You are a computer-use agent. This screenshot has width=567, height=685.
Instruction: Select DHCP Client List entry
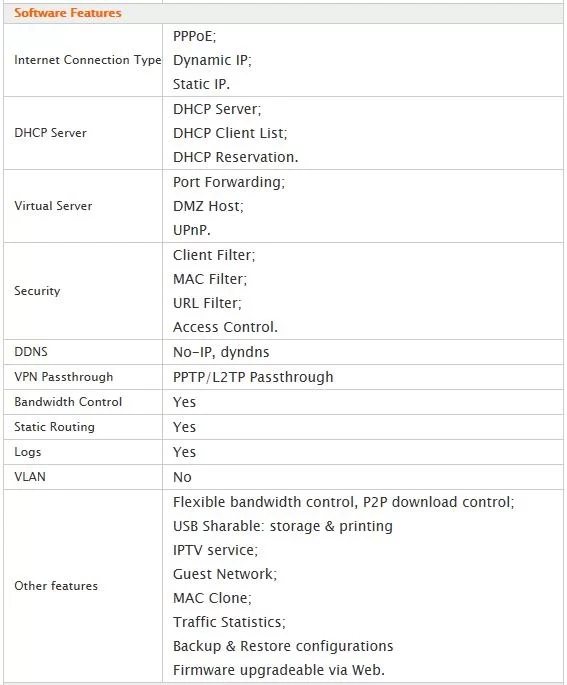click(230, 133)
